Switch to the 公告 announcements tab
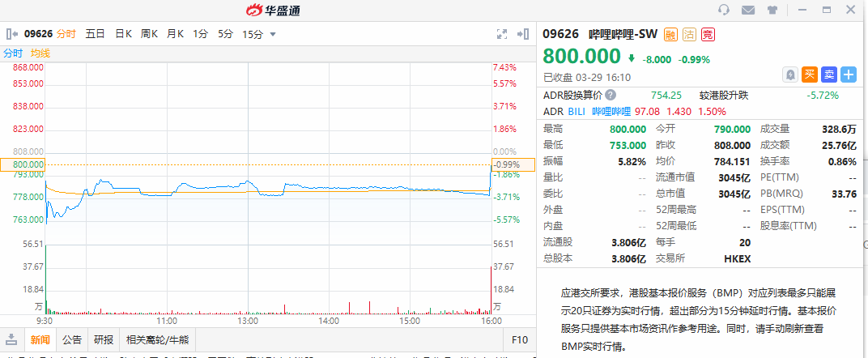 click(72, 339)
